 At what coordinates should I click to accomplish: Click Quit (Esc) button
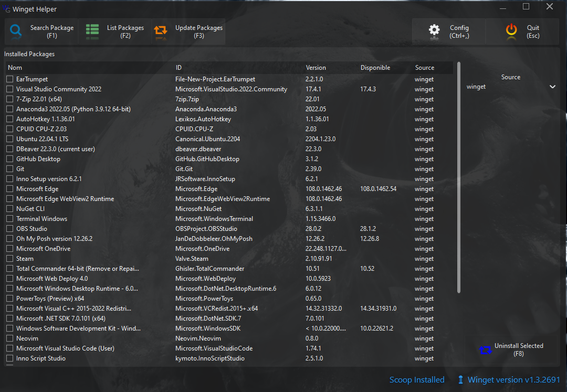tap(522, 31)
